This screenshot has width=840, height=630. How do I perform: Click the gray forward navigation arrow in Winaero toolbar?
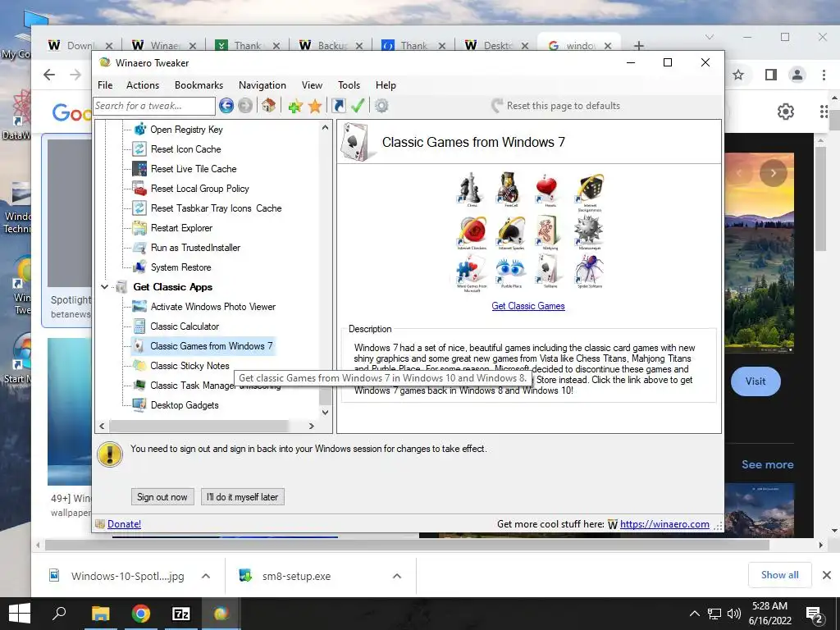pos(244,106)
